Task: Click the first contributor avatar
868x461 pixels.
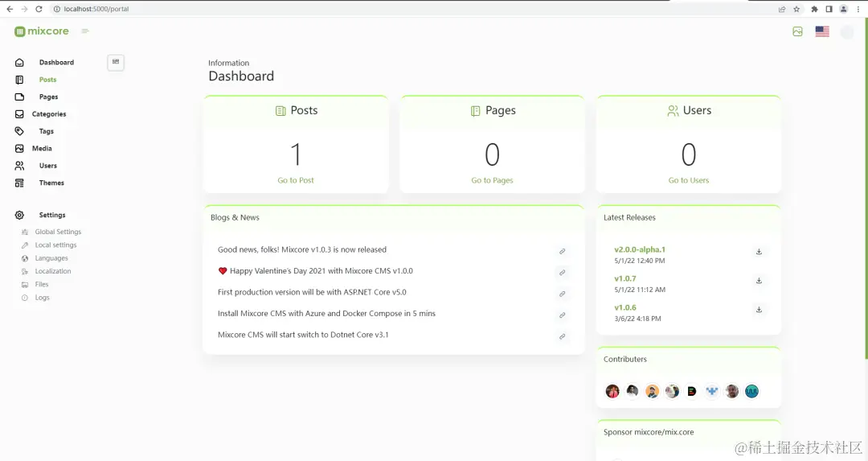Action: click(x=612, y=391)
